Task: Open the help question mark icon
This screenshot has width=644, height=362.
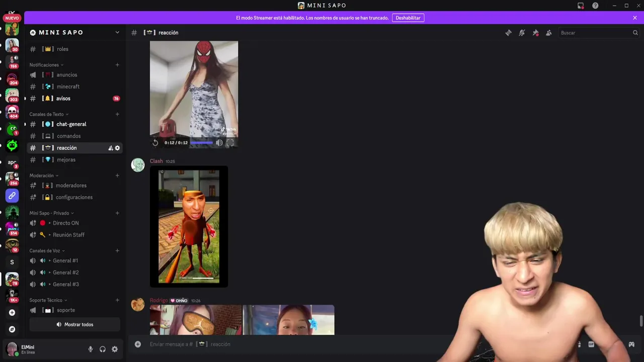Action: [595, 6]
